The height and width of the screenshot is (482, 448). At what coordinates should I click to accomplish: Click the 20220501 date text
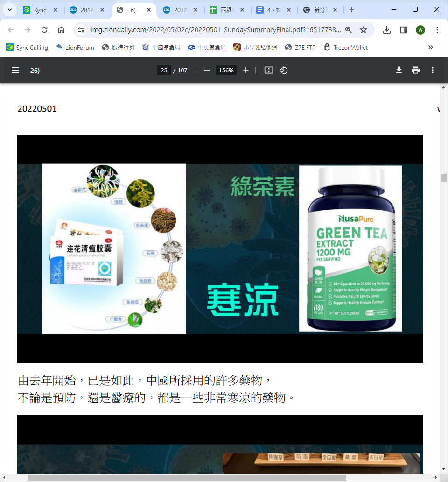click(x=37, y=109)
